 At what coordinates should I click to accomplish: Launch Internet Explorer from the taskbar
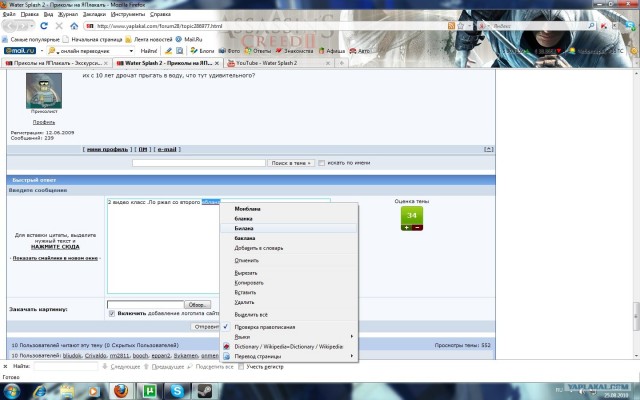(x=40, y=391)
